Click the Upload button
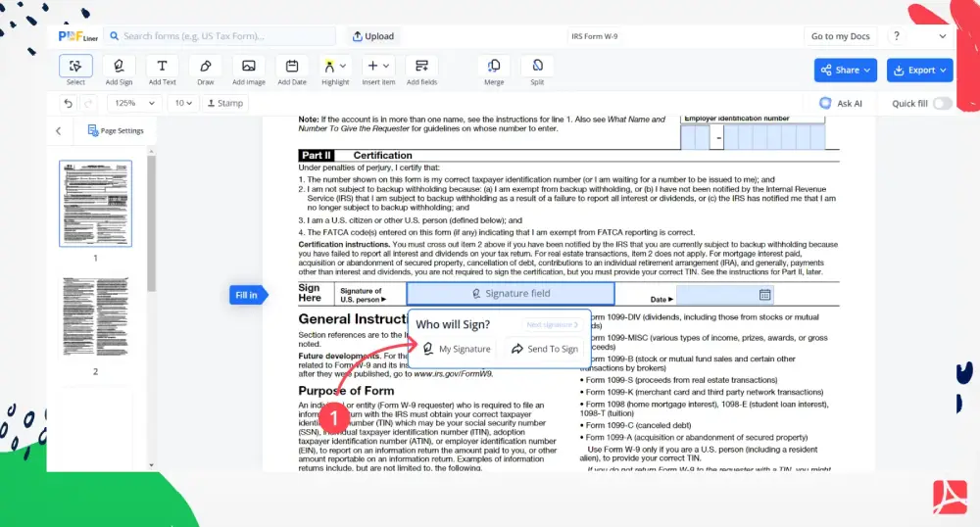 373,36
